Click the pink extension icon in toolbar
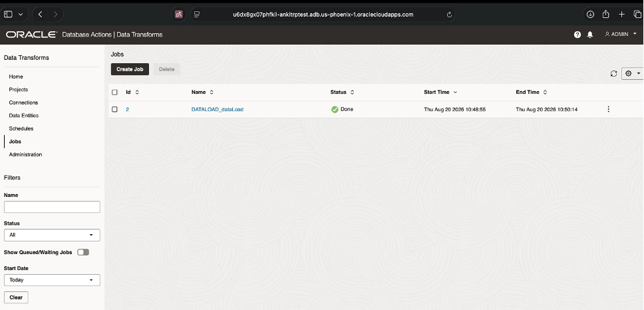This screenshot has height=310, width=644. tap(179, 15)
